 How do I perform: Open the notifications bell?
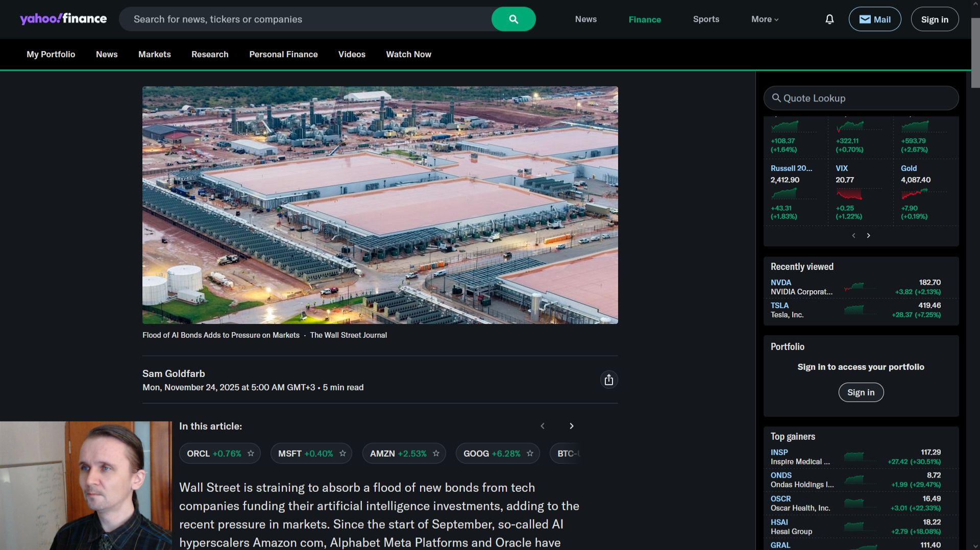point(829,19)
